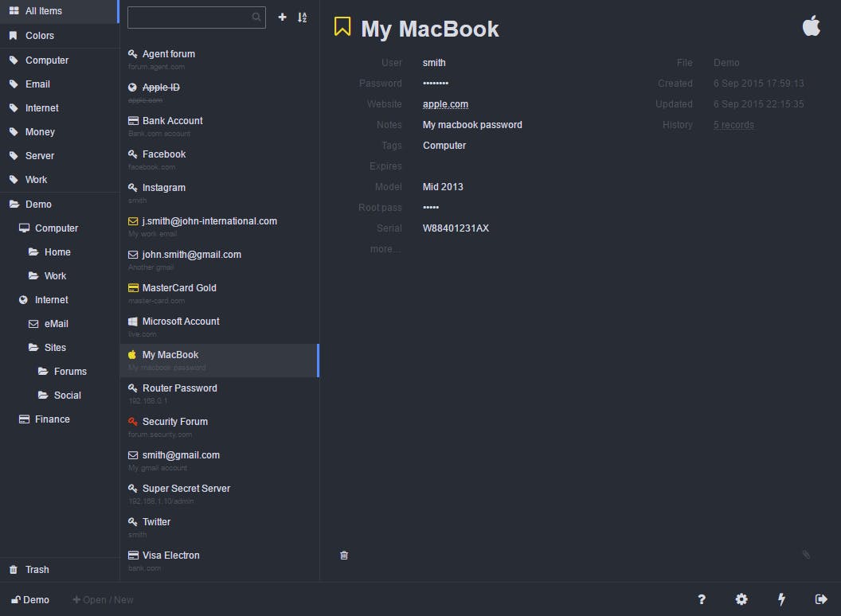The width and height of the screenshot is (841, 616).
Task: Click Facebook key icon
Action: coord(132,154)
